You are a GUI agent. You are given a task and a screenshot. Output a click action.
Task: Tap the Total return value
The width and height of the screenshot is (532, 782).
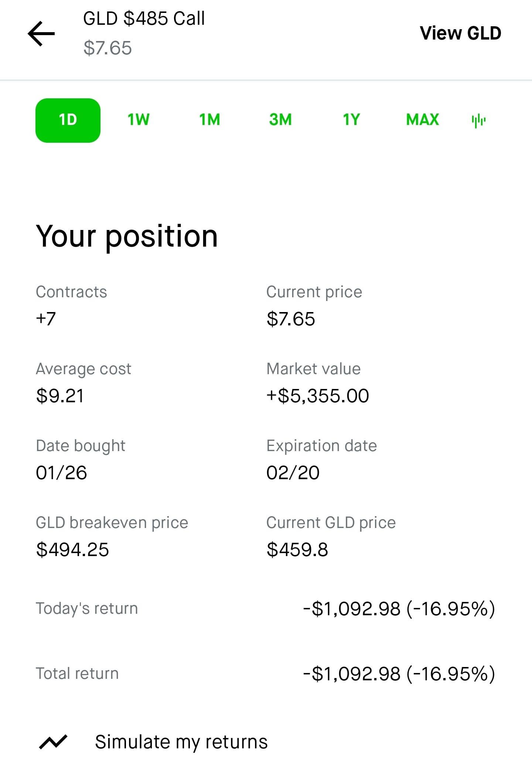pos(399,674)
